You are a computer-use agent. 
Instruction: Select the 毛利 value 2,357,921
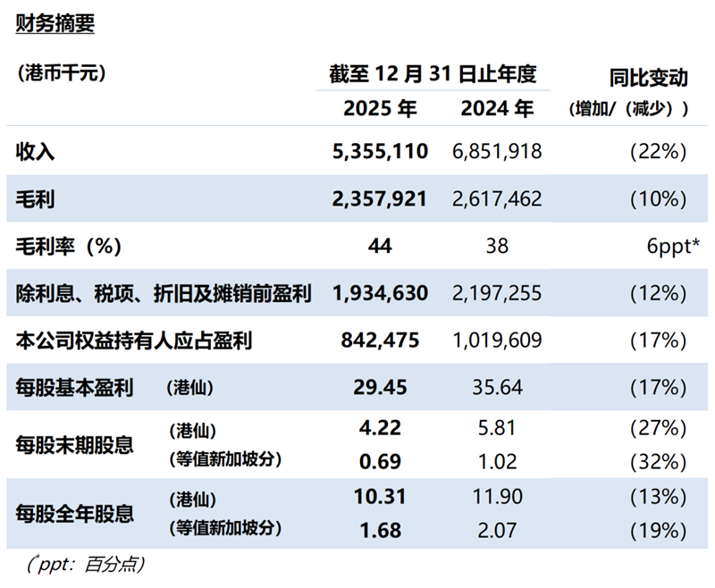point(380,198)
